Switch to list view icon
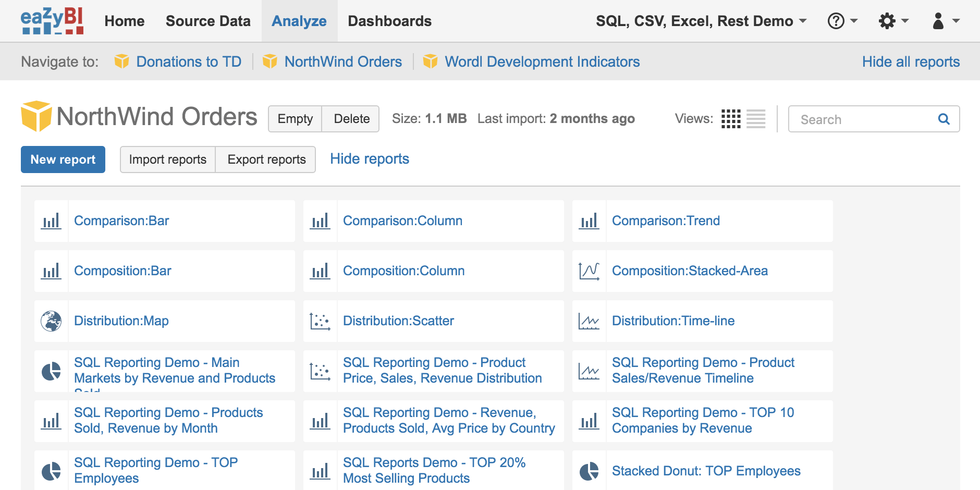This screenshot has height=490, width=980. point(756,119)
